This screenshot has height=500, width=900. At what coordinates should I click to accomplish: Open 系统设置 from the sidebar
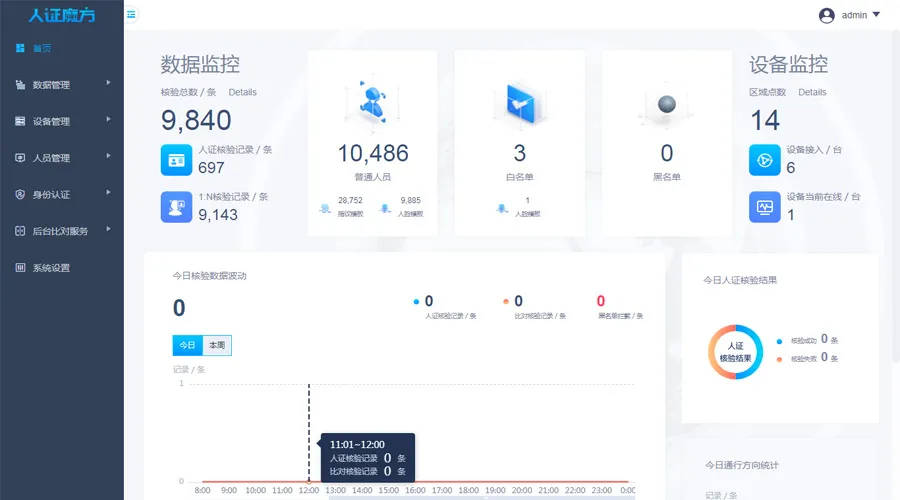pyautogui.click(x=51, y=268)
